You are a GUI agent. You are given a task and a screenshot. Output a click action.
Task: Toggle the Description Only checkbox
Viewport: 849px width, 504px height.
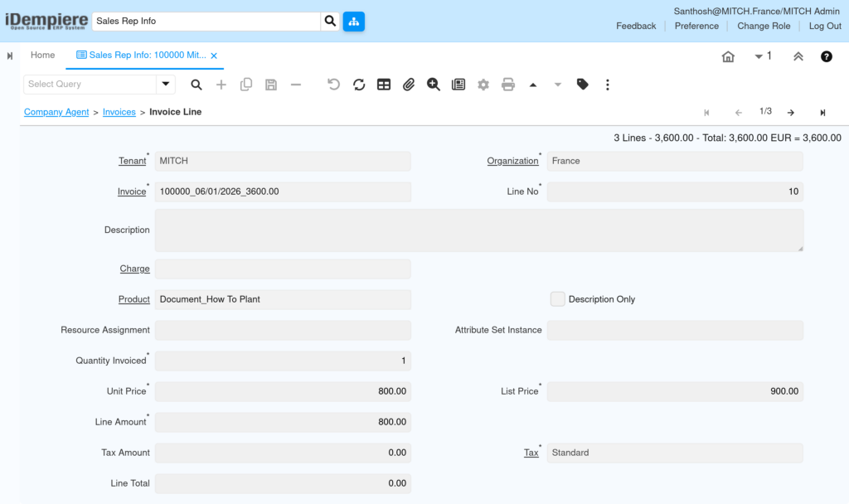tap(558, 298)
